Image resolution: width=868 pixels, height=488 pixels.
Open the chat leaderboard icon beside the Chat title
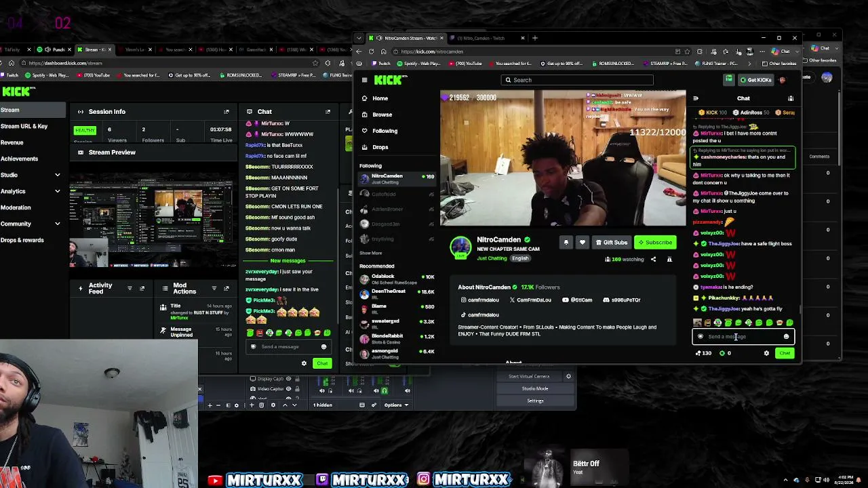[x=791, y=98]
